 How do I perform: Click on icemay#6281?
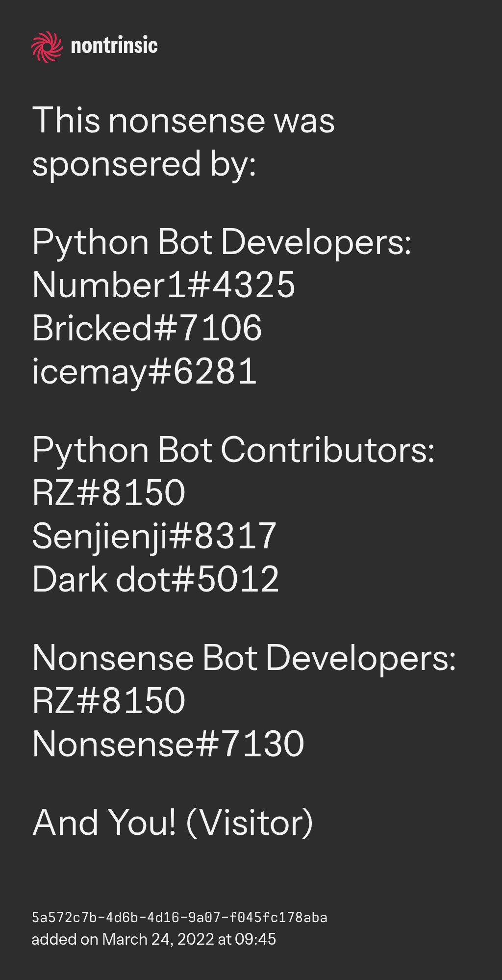coord(145,371)
